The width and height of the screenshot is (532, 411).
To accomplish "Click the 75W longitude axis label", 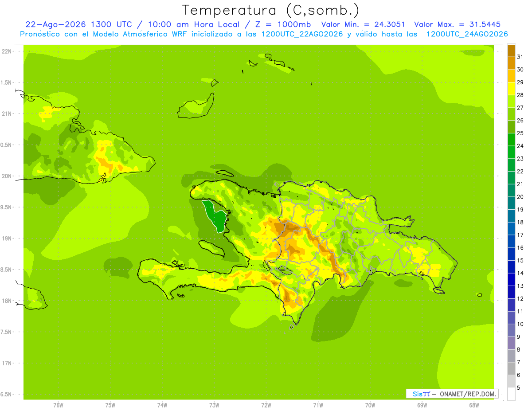I will (110, 405).
